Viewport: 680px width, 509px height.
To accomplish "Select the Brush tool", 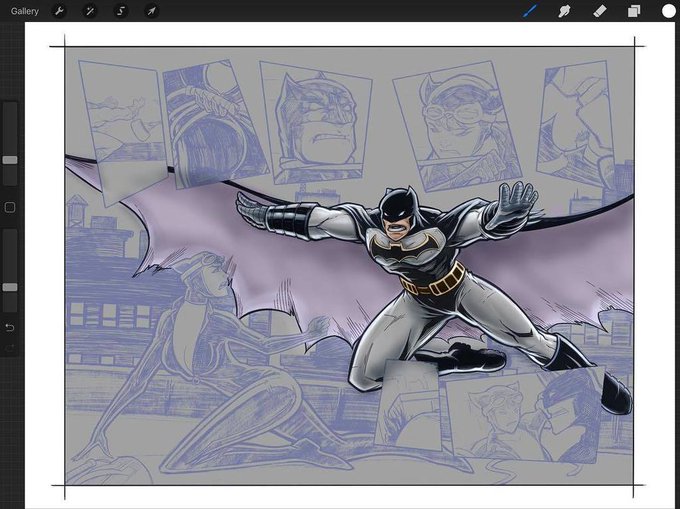I will pyautogui.click(x=530, y=11).
